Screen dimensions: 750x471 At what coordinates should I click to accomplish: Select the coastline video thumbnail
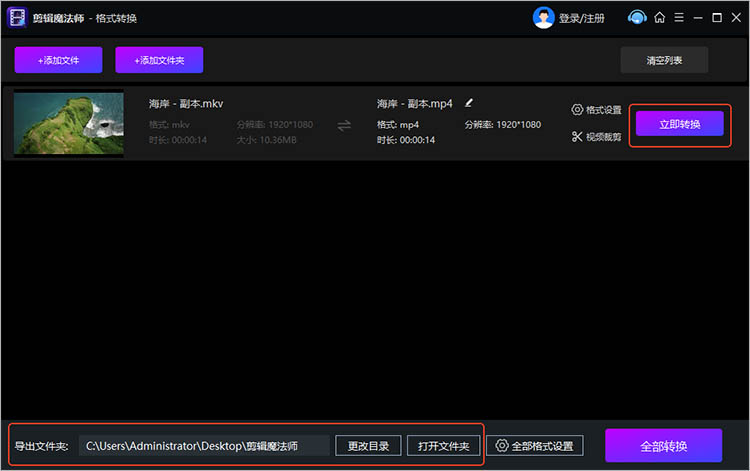pyautogui.click(x=68, y=124)
